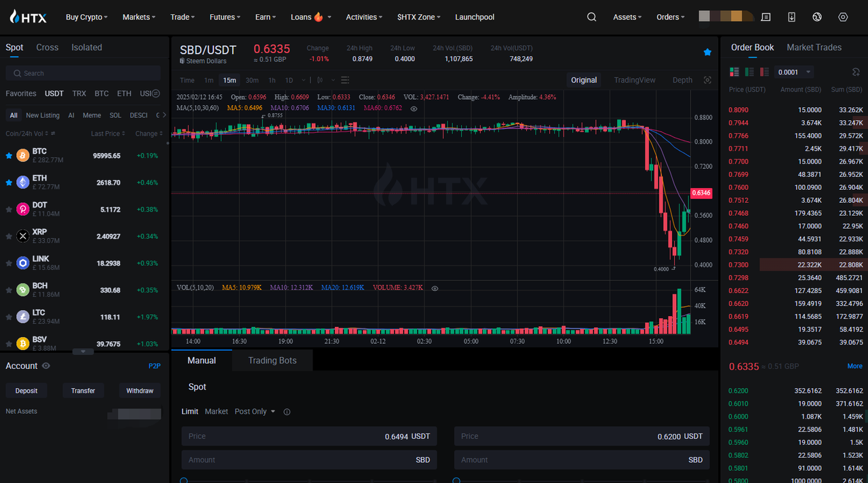Open the Launchpool link
The height and width of the screenshot is (483, 868).
[475, 17]
